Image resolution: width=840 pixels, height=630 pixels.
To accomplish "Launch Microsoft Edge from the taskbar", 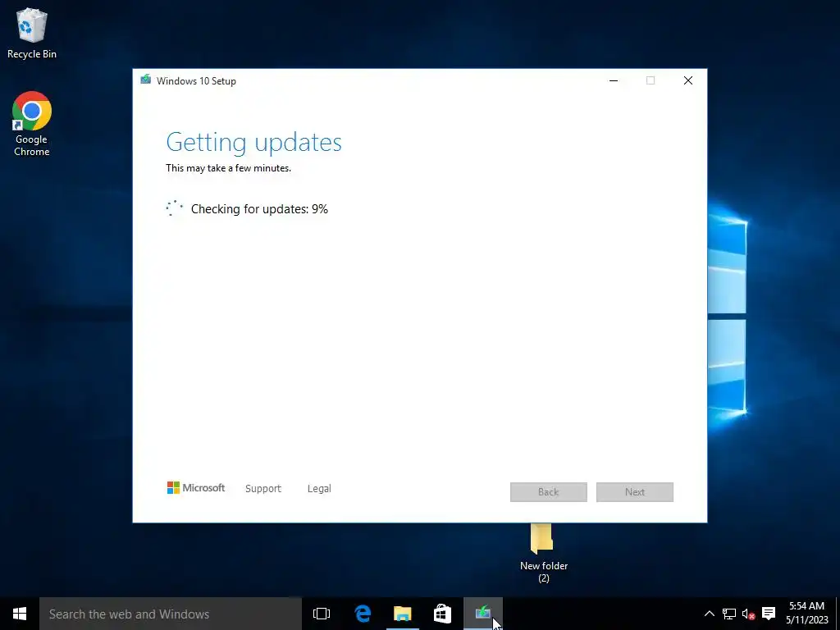I will [363, 614].
